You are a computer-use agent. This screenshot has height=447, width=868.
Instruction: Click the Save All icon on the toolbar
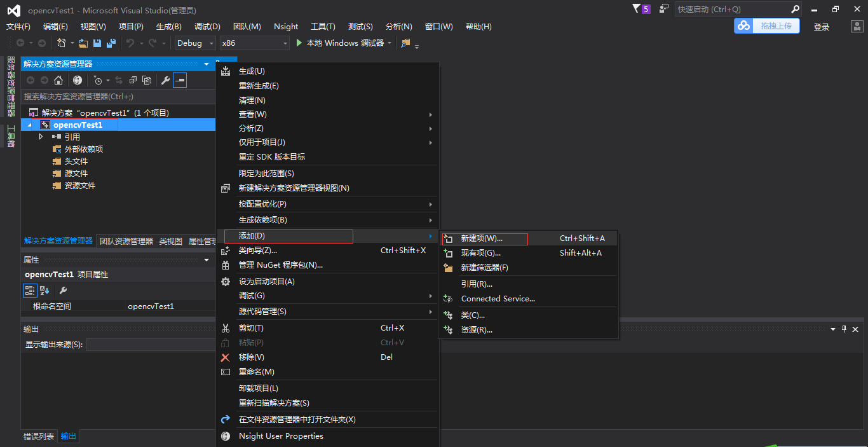pos(111,43)
